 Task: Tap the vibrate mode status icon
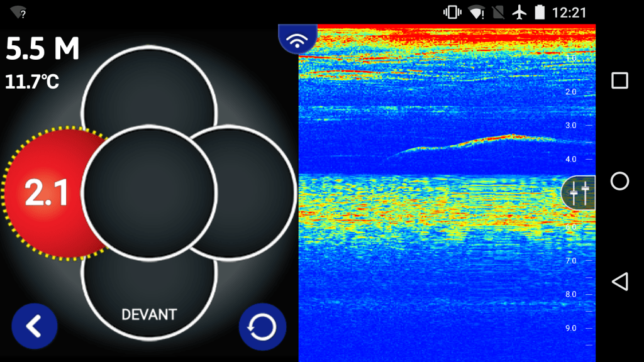click(452, 12)
